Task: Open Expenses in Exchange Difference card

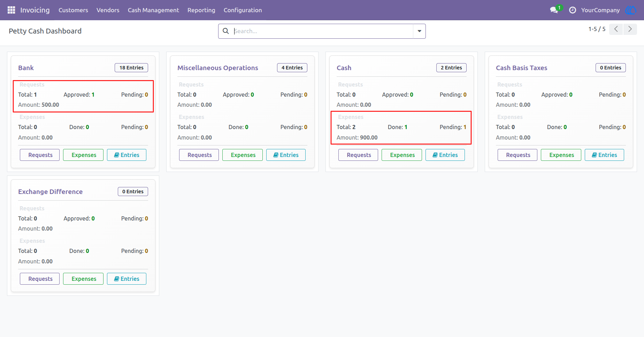Action: [83, 279]
